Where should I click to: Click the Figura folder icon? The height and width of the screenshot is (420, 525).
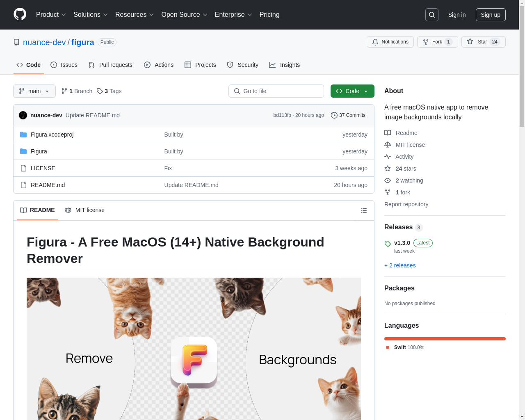[23, 151]
